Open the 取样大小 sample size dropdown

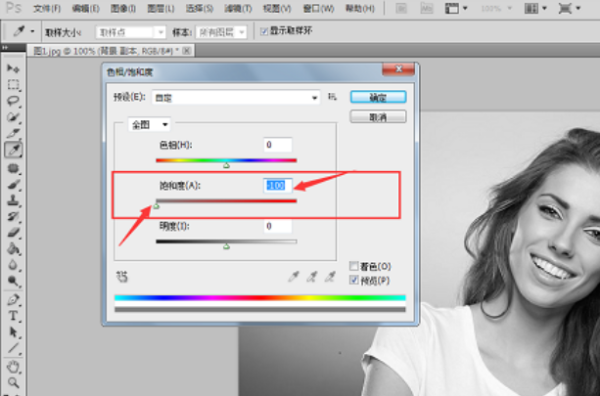pyautogui.click(x=130, y=33)
